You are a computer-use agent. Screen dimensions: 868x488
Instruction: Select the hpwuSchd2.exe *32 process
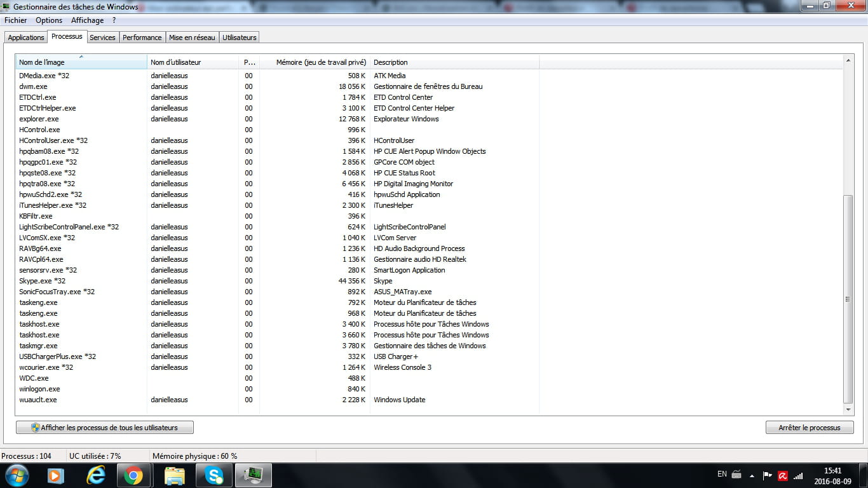click(x=277, y=194)
